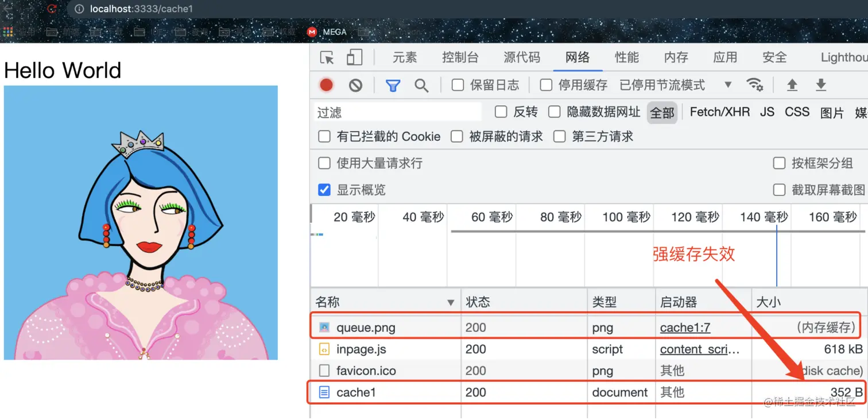Check the 第三方请求 option
Screen dimensions: 868x420
tap(560, 136)
